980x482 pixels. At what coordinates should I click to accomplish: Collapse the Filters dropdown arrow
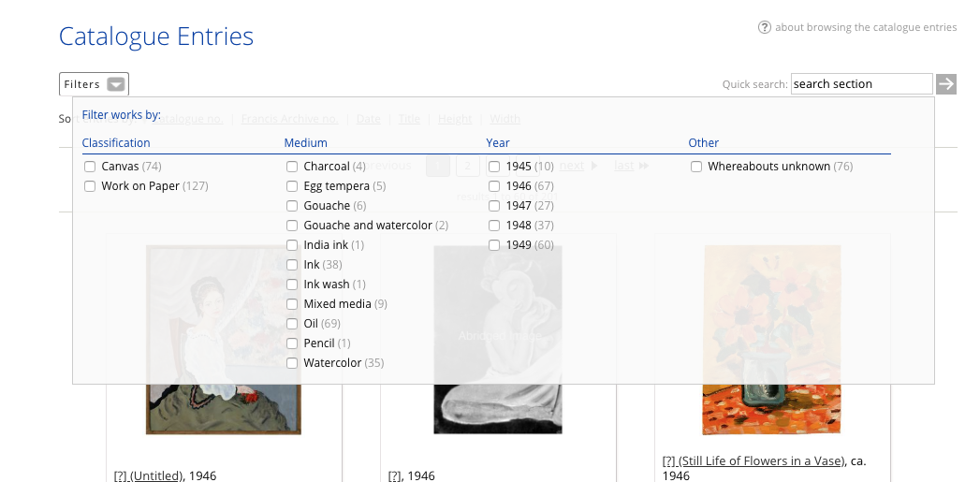pyautogui.click(x=116, y=84)
